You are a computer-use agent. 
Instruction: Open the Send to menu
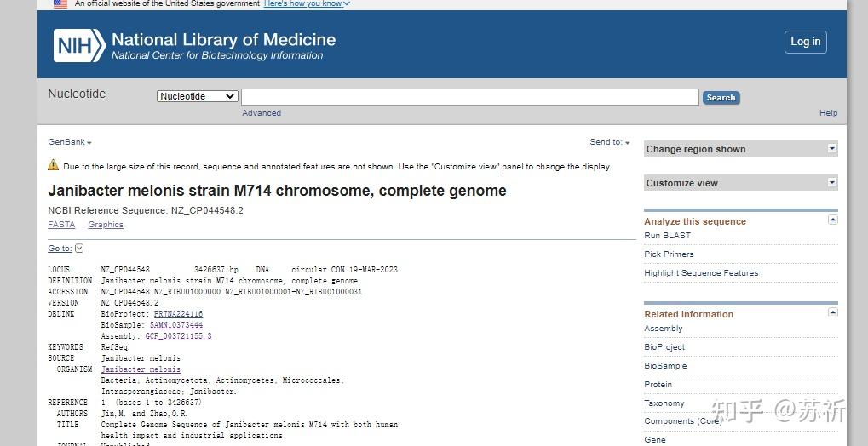point(610,142)
